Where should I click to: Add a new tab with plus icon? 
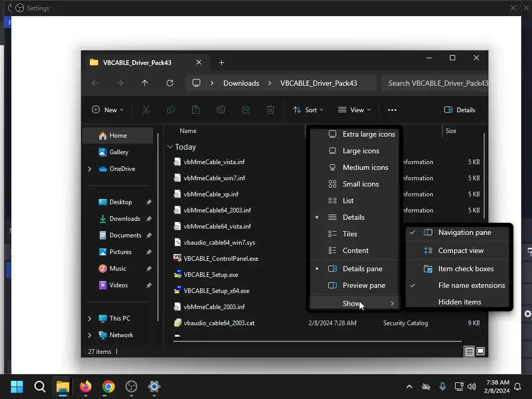coord(221,63)
